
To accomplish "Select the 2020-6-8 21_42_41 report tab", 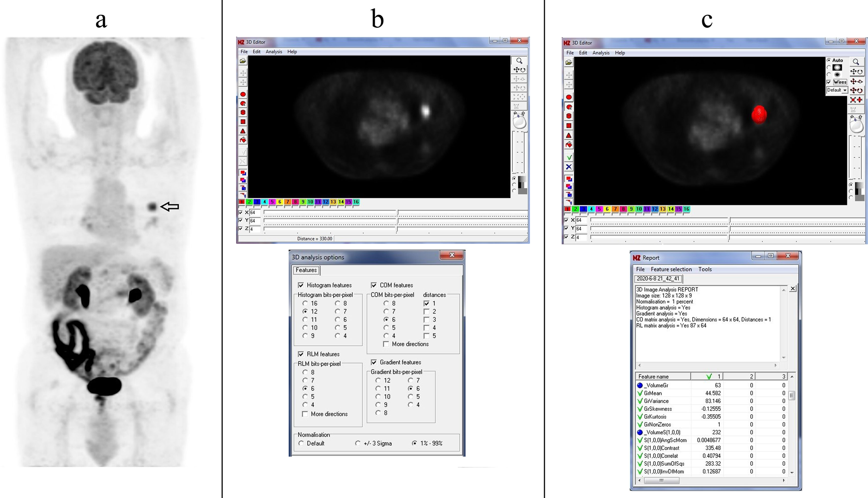I will (658, 279).
